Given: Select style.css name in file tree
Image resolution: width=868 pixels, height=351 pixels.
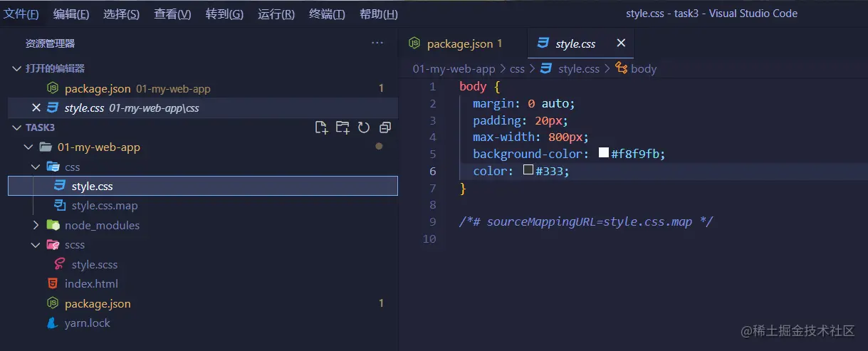Looking at the screenshot, I should tap(93, 187).
